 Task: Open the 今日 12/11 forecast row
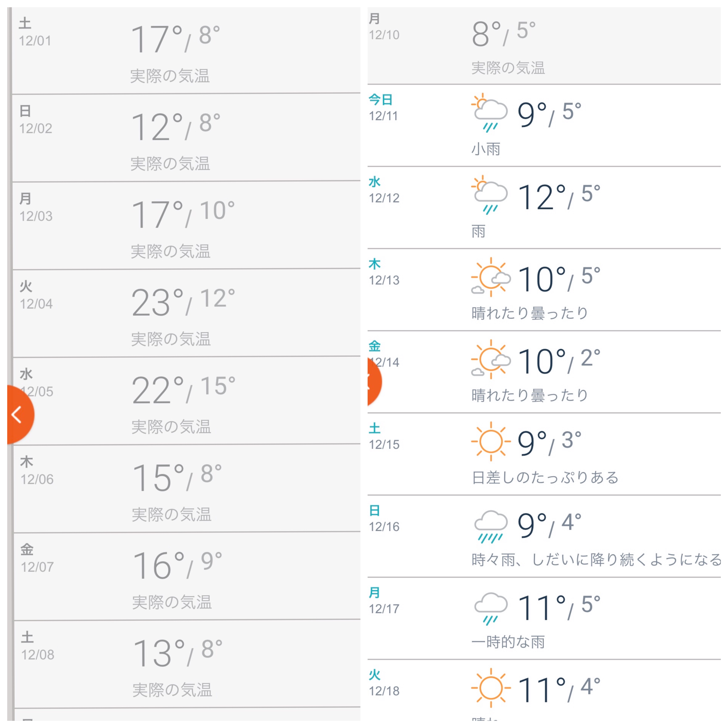pos(544,125)
